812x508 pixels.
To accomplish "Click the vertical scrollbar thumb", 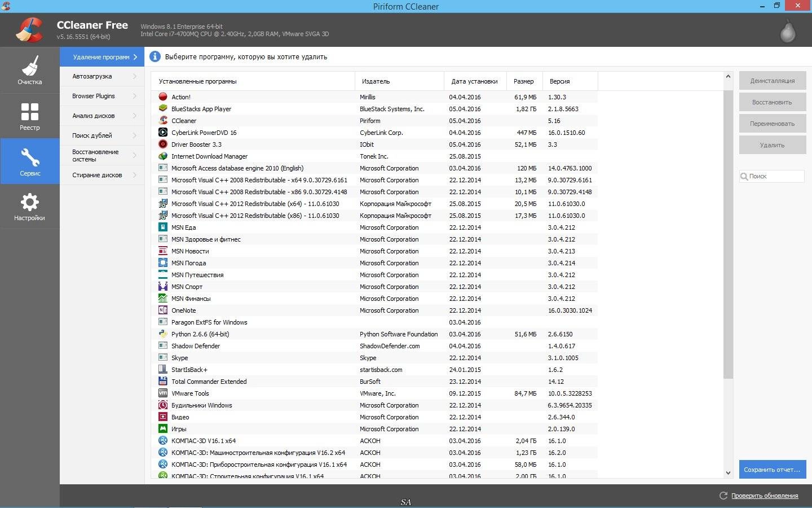I will [x=728, y=234].
